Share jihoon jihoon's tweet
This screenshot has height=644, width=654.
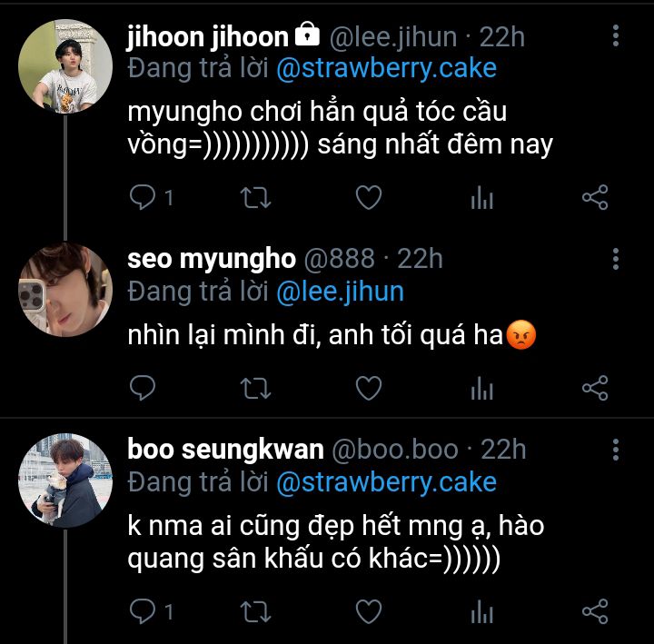[594, 197]
